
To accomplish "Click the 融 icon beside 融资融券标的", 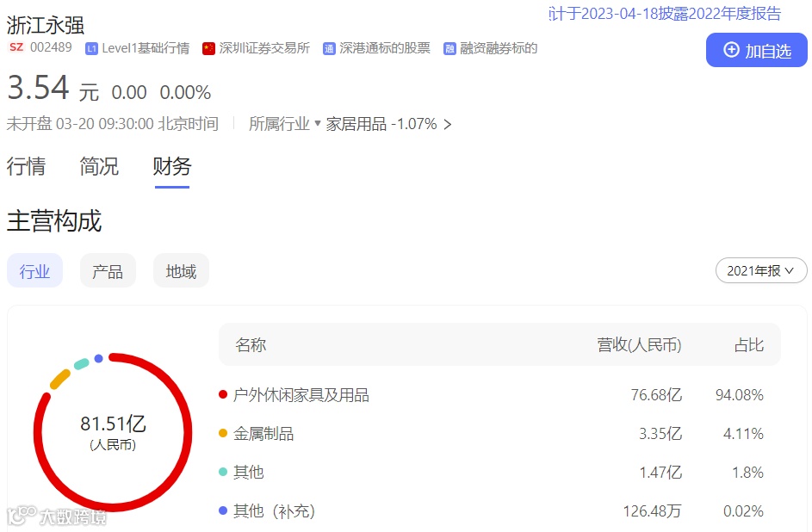I will click(449, 49).
